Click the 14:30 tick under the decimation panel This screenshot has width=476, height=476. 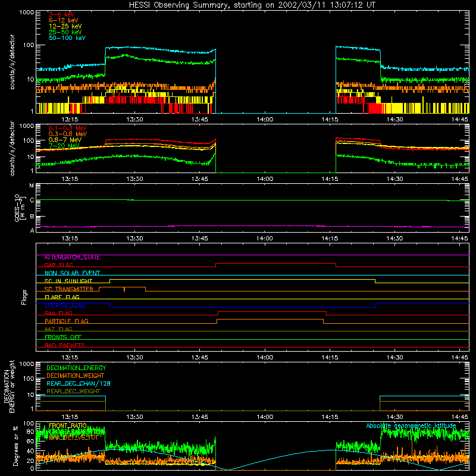394,417
